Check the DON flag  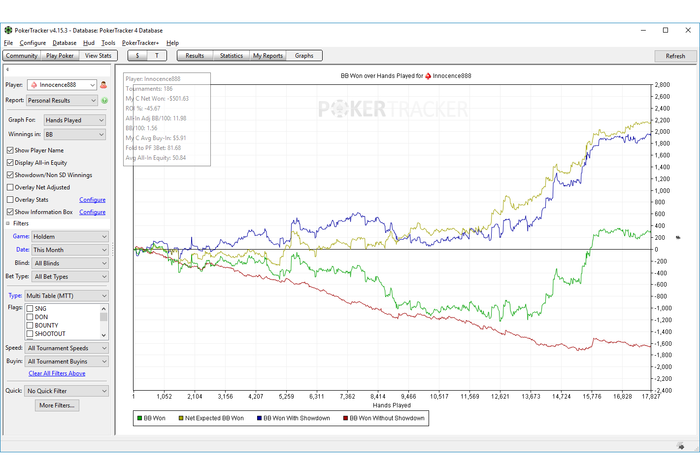(x=30, y=317)
